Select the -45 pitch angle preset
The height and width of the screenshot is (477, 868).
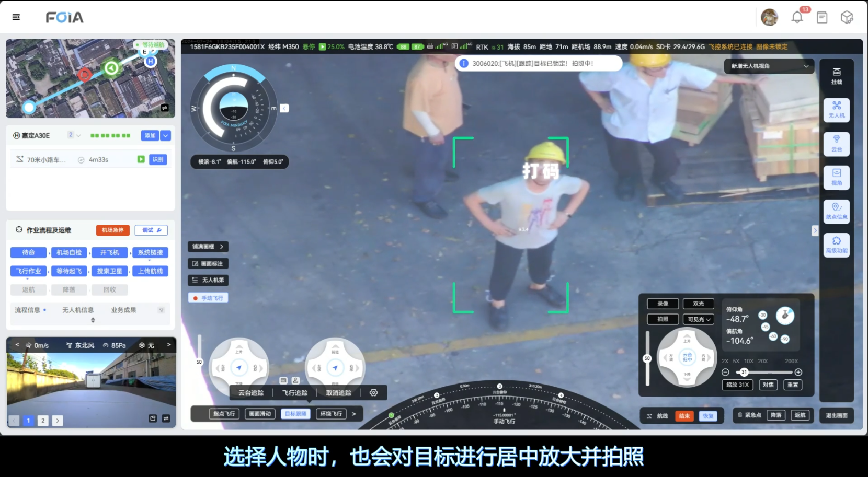(766, 327)
